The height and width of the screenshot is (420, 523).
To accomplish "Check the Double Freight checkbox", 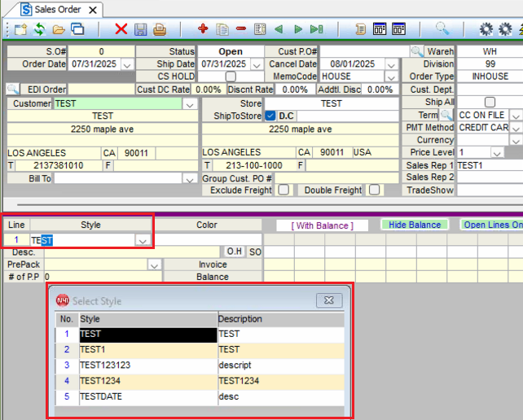I will (374, 190).
